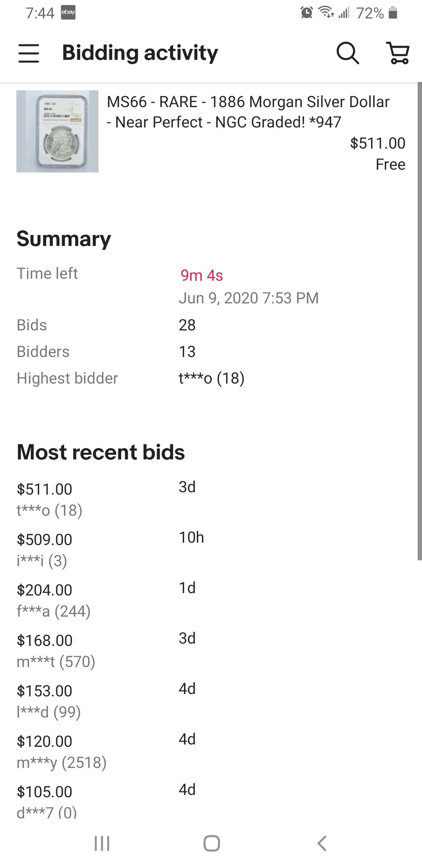Tap the alarm icon in status bar
The image size is (422, 868).
click(306, 13)
